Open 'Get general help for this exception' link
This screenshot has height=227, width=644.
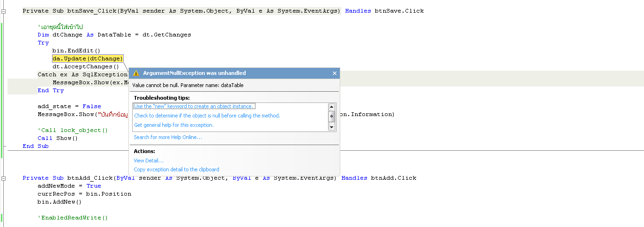pos(174,125)
